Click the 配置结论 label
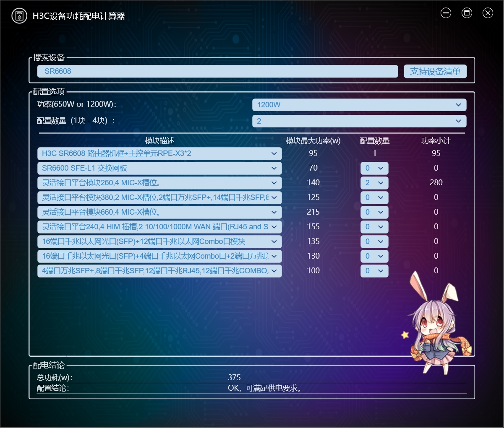This screenshot has width=504, height=428. pyautogui.click(x=53, y=388)
